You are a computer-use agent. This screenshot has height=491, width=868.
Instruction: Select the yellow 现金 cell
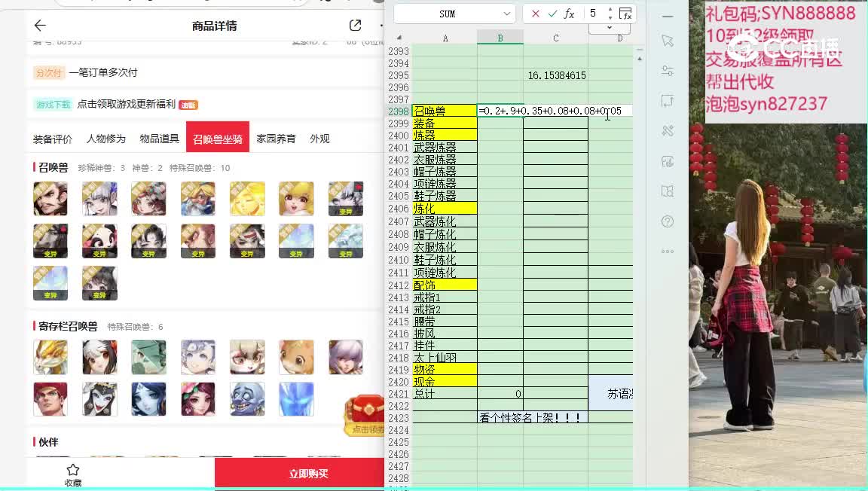pos(445,381)
